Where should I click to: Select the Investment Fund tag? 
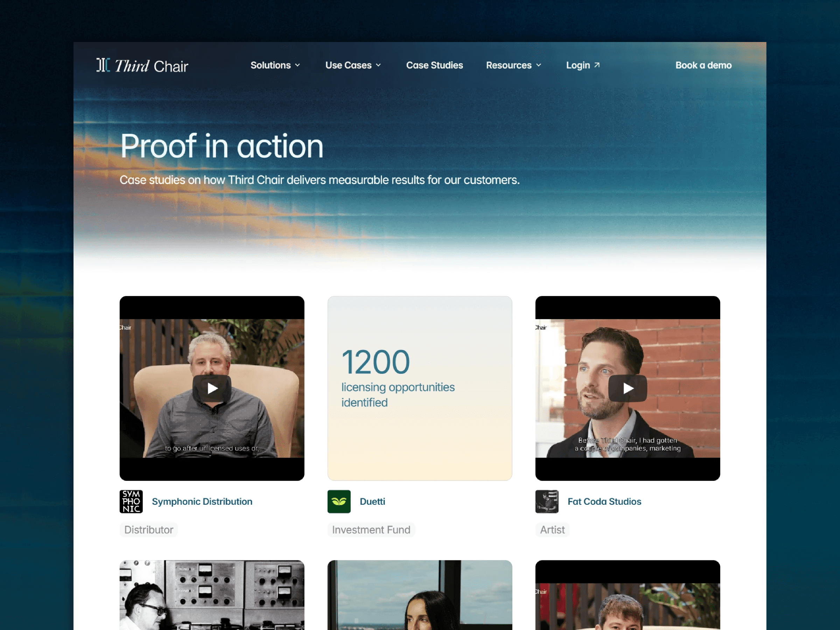click(371, 529)
